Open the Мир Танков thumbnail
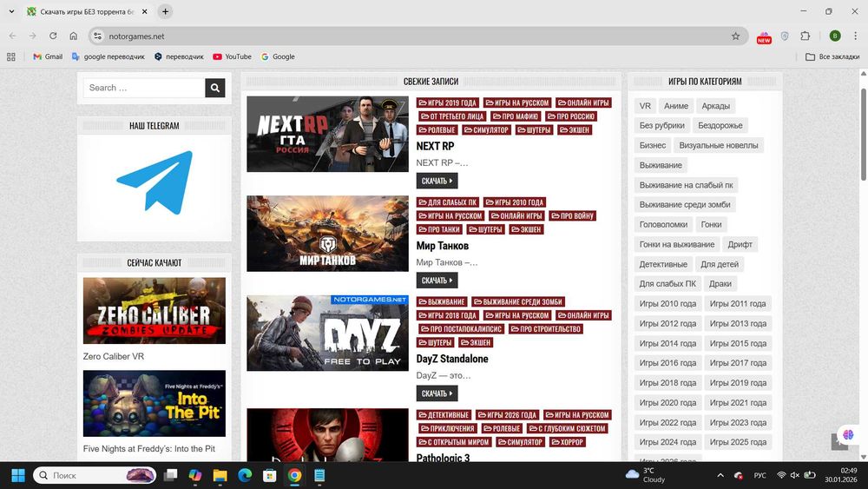868x489 pixels. coord(328,233)
